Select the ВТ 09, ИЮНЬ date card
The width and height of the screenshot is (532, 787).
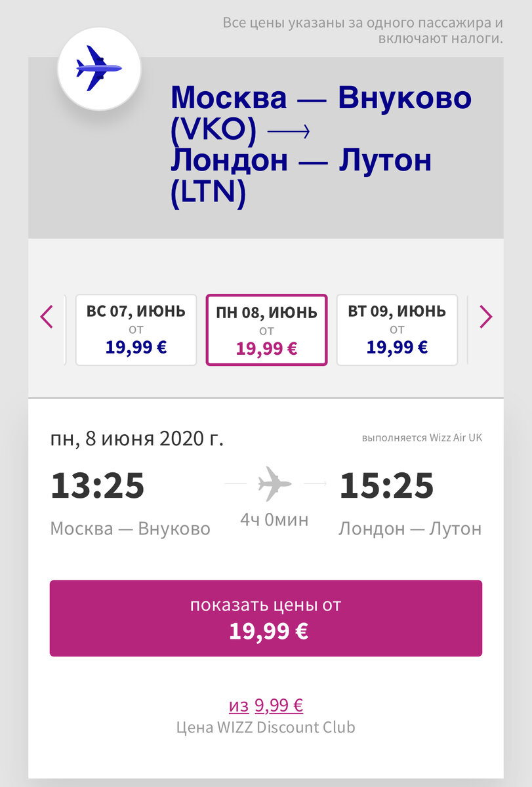pyautogui.click(x=398, y=329)
